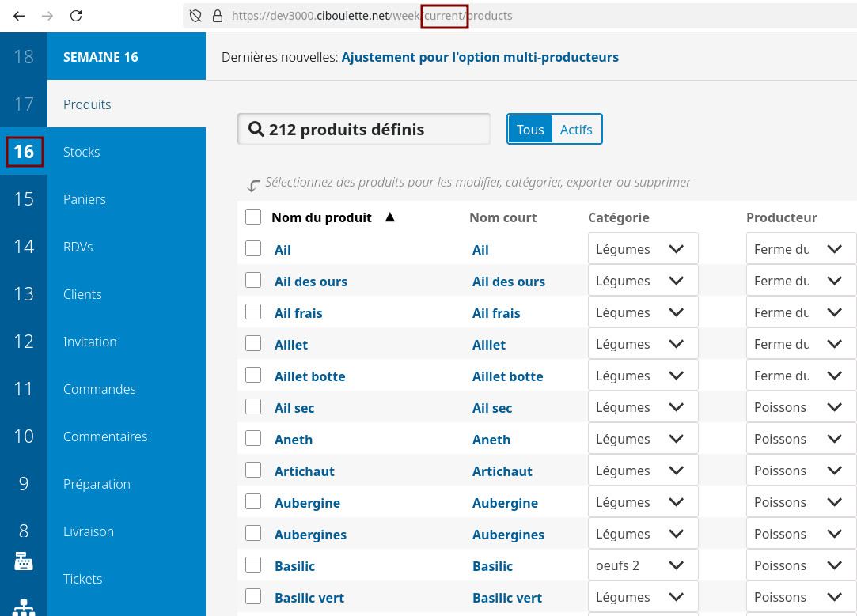Go back using browser back arrow
857x616 pixels.
click(x=19, y=16)
